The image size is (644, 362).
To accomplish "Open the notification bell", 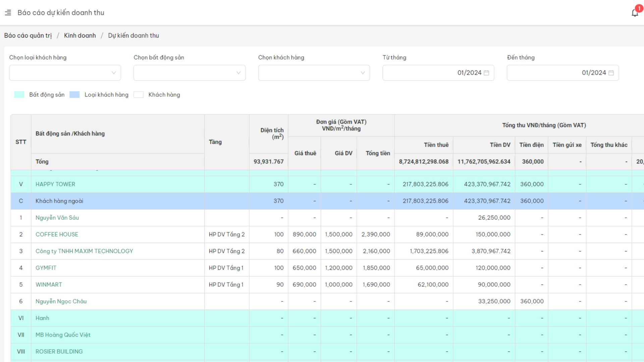I will pyautogui.click(x=635, y=13).
